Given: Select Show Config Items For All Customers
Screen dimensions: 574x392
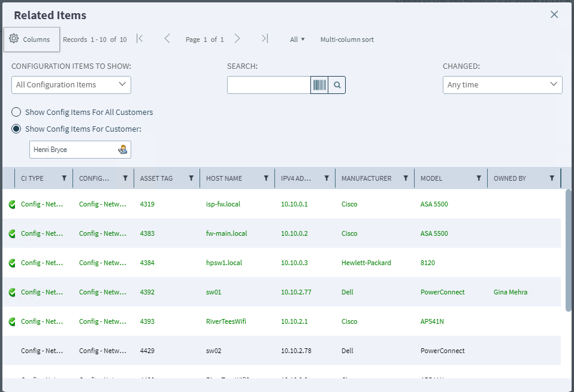Looking at the screenshot, I should 16,112.
